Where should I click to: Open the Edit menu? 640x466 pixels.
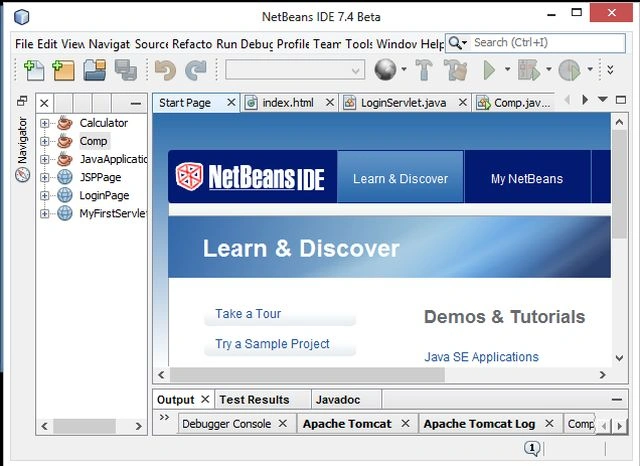[x=47, y=44]
